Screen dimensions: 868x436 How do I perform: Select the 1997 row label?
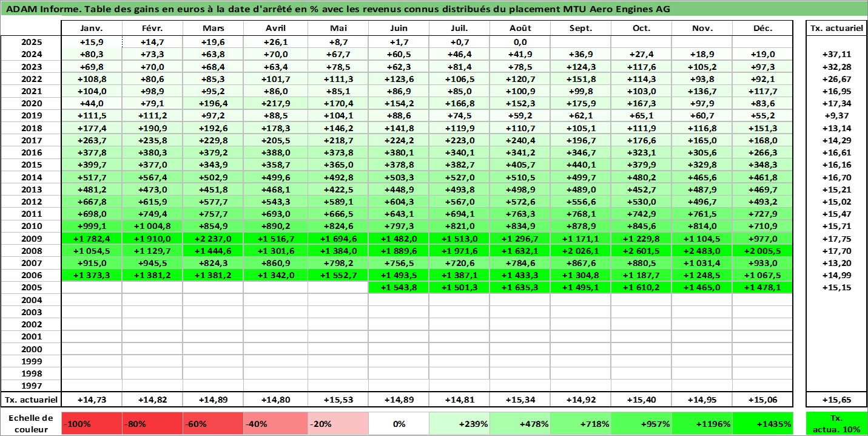click(x=31, y=386)
